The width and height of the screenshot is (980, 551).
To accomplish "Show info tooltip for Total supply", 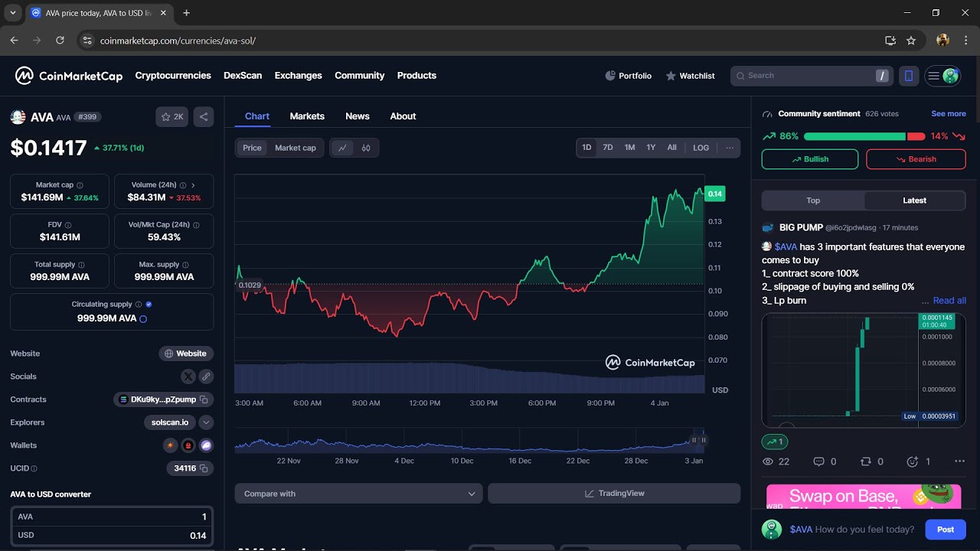I will click(80, 265).
